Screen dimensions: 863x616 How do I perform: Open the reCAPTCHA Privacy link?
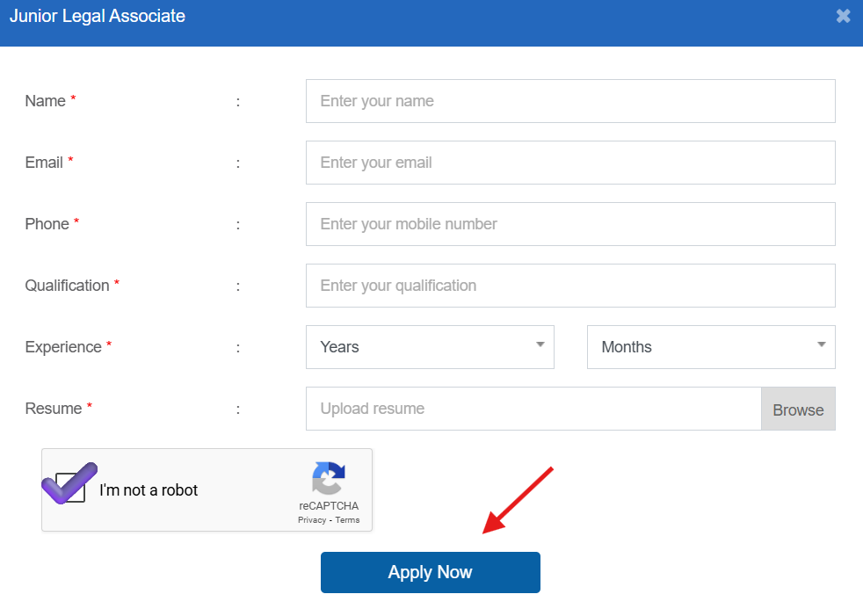pos(311,520)
